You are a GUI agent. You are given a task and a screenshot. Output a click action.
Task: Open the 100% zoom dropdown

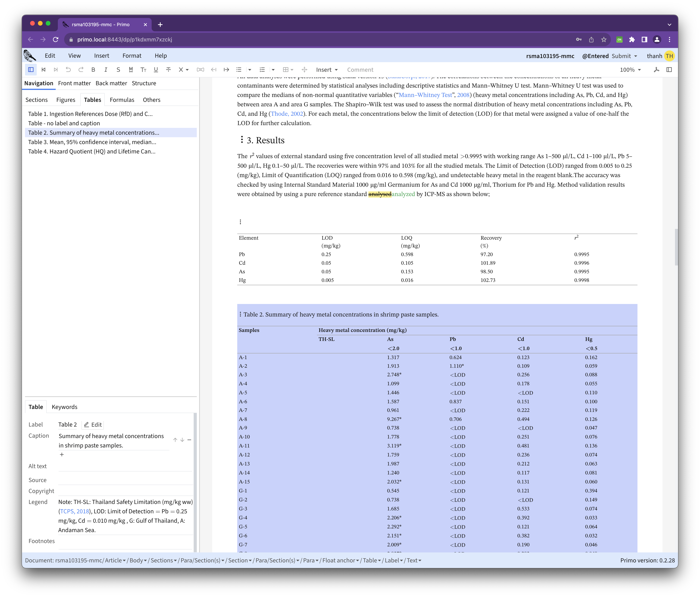point(630,70)
